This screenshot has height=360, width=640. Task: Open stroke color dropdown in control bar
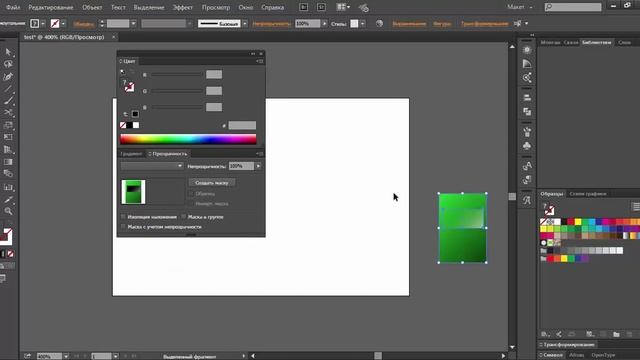point(63,24)
